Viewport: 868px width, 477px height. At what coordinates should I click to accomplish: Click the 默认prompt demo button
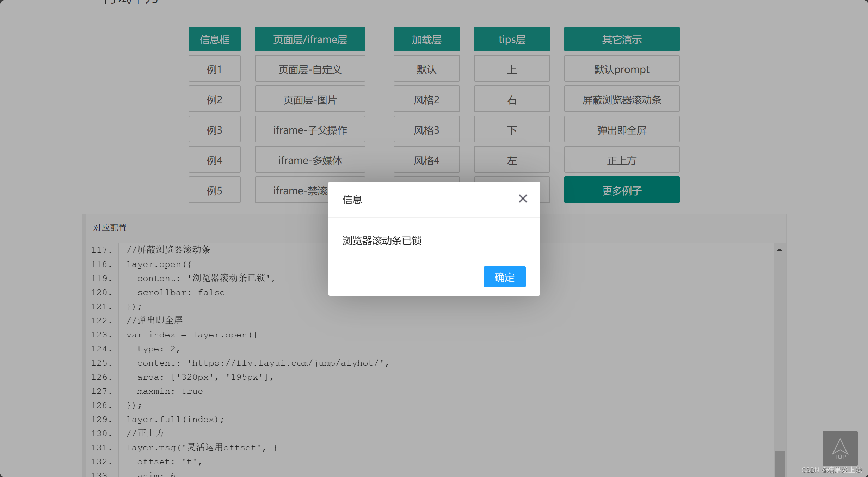pos(621,69)
